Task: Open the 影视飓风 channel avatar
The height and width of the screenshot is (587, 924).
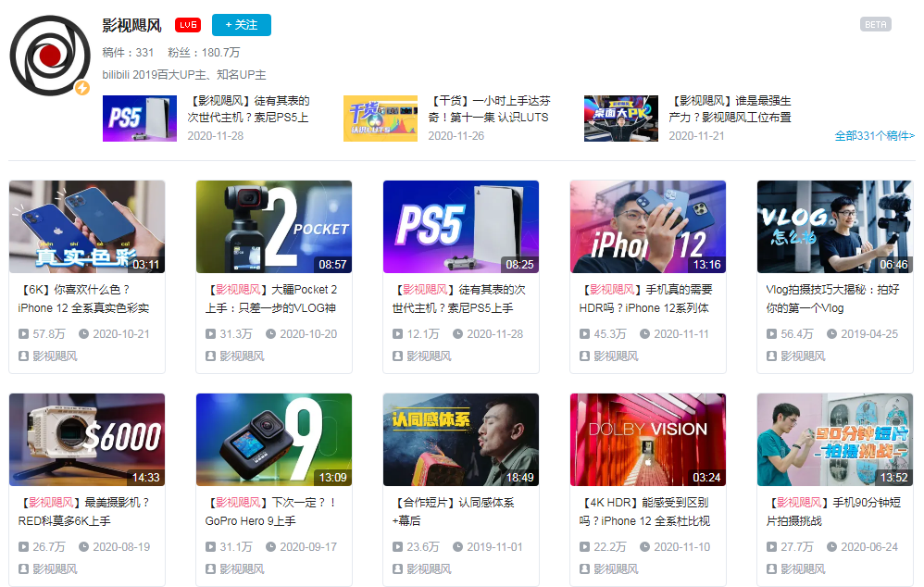Action: point(50,56)
